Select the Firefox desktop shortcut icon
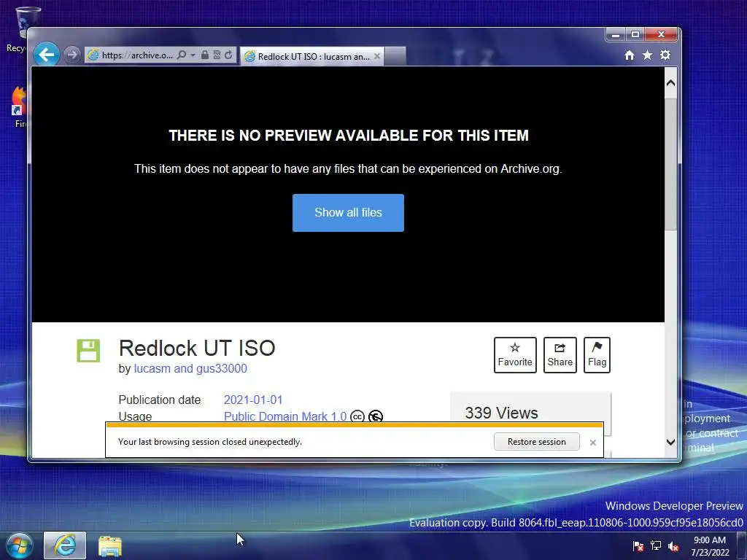The width and height of the screenshot is (747, 560). (x=19, y=107)
